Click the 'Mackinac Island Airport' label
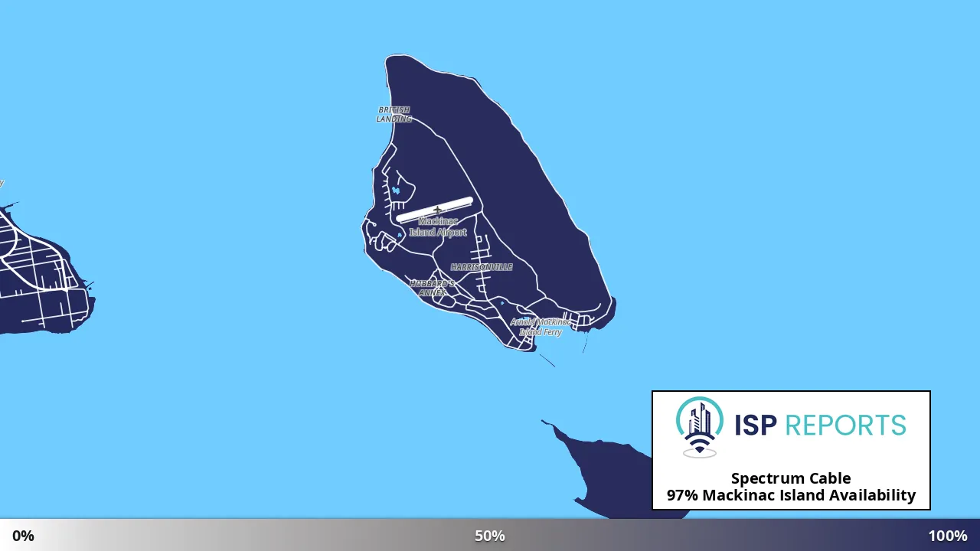 click(438, 227)
